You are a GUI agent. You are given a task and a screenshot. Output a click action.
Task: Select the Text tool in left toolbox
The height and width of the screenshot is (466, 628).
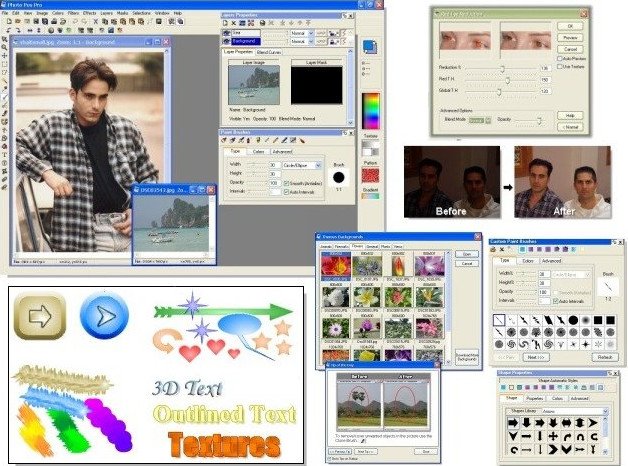click(x=5, y=155)
